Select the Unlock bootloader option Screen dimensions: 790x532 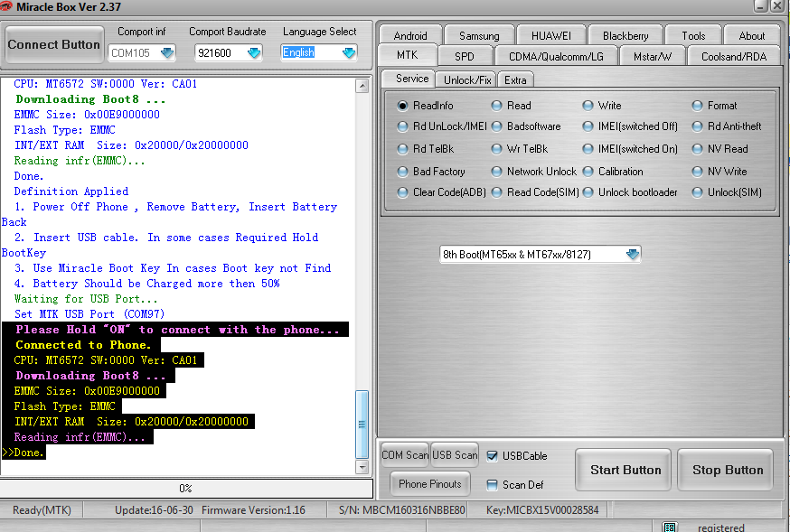pos(588,192)
